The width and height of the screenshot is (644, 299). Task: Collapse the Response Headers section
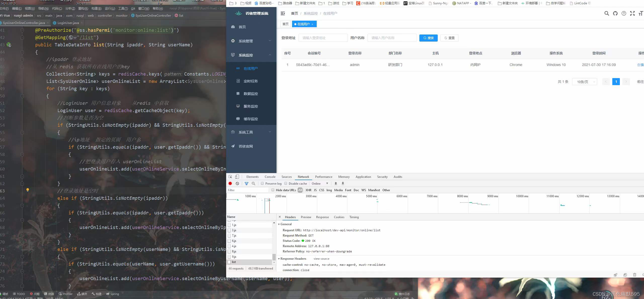pyautogui.click(x=279, y=259)
